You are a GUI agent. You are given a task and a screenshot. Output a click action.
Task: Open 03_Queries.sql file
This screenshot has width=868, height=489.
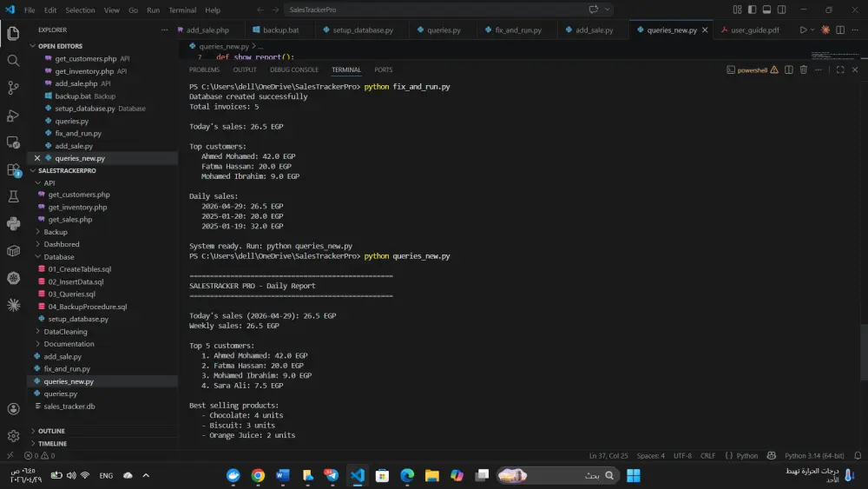point(71,294)
